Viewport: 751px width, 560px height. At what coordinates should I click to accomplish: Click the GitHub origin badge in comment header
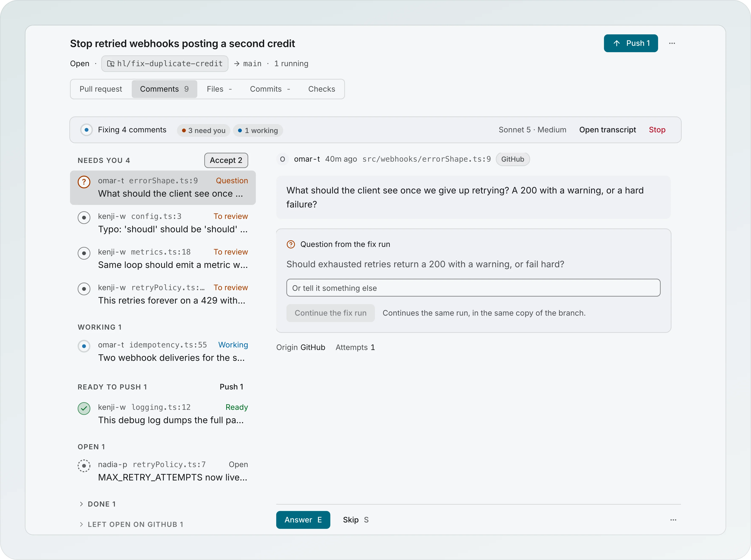coord(513,159)
